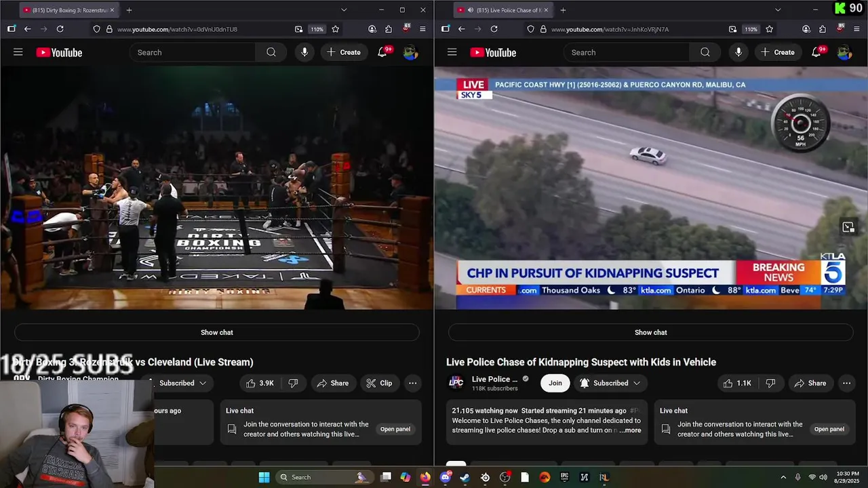This screenshot has width=868, height=488.
Task: Open account avatar menu in left window
Action: pos(410,52)
